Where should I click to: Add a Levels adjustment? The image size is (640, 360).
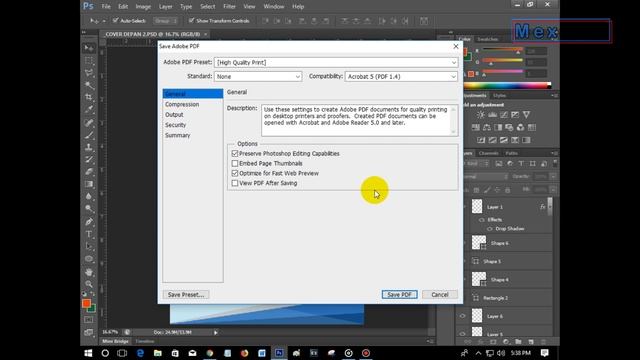coord(493,115)
